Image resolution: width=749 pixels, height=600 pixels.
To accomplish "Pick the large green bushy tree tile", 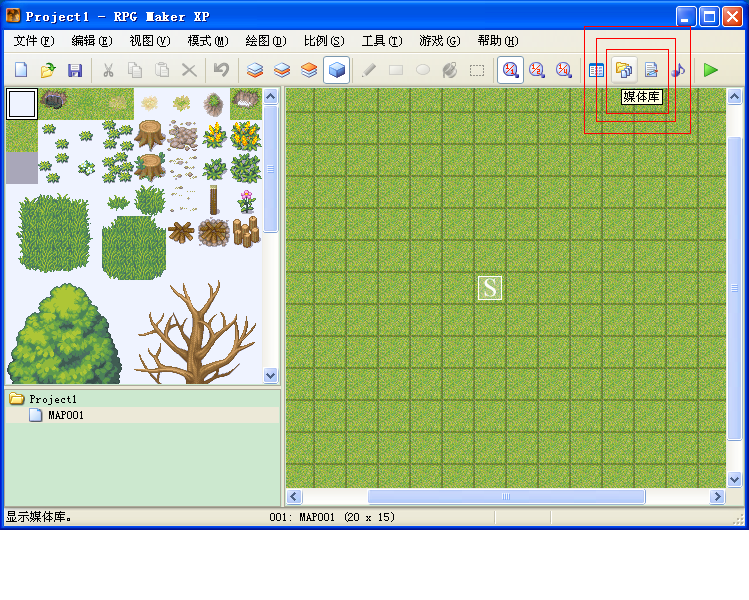I will [x=64, y=334].
